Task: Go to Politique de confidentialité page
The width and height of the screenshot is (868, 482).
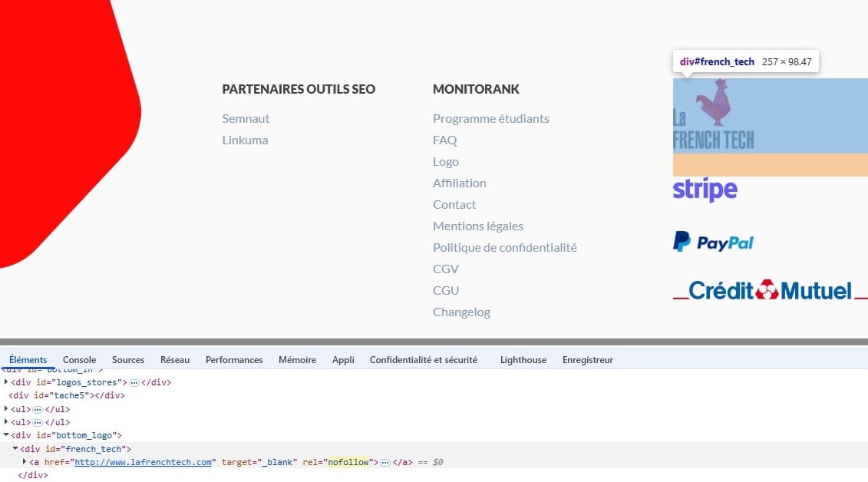Action: (504, 247)
